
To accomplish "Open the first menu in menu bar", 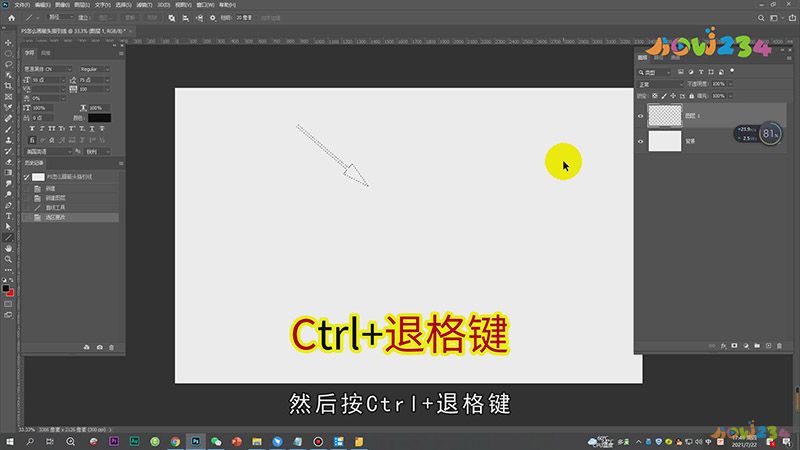I will 22,5.
